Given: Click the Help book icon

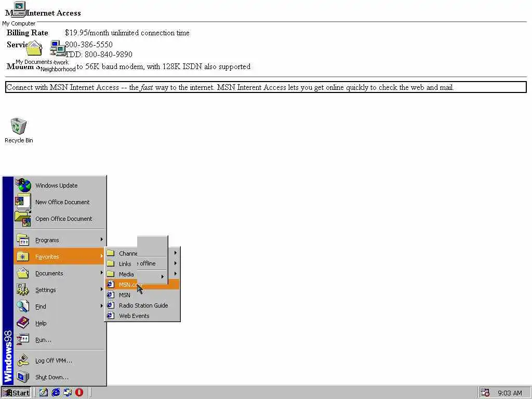Looking at the screenshot, I should (23, 323).
